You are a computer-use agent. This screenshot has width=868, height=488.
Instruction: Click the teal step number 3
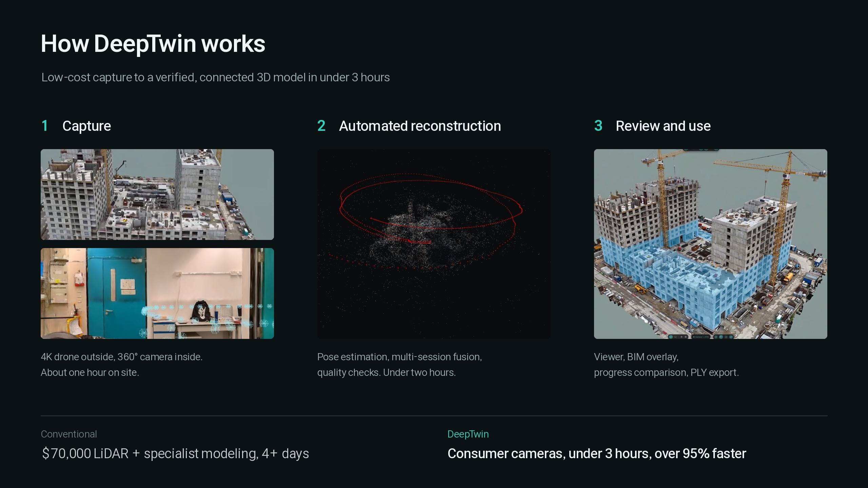click(598, 126)
